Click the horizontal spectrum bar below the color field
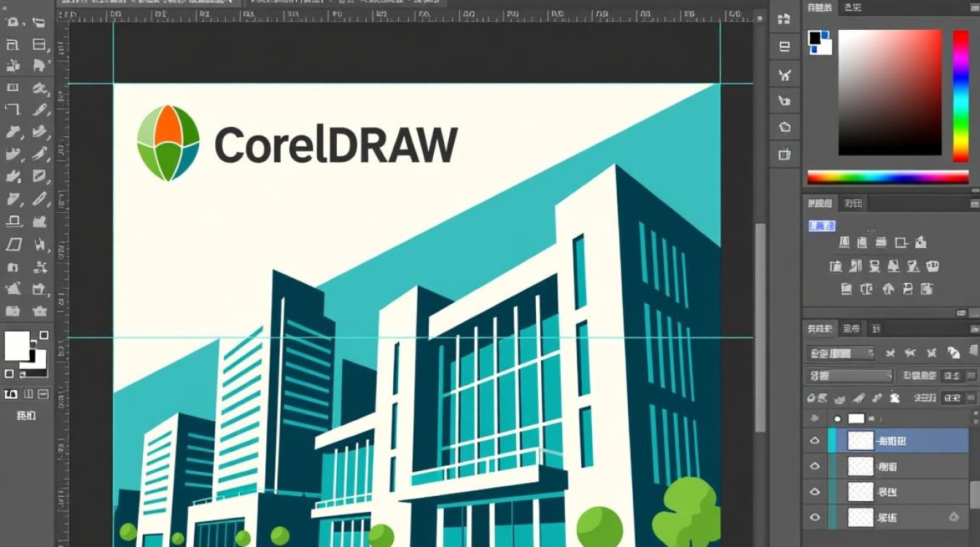 [887, 176]
